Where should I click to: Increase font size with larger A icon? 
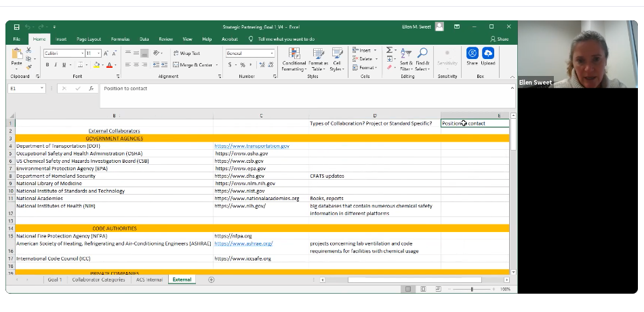coord(106,54)
